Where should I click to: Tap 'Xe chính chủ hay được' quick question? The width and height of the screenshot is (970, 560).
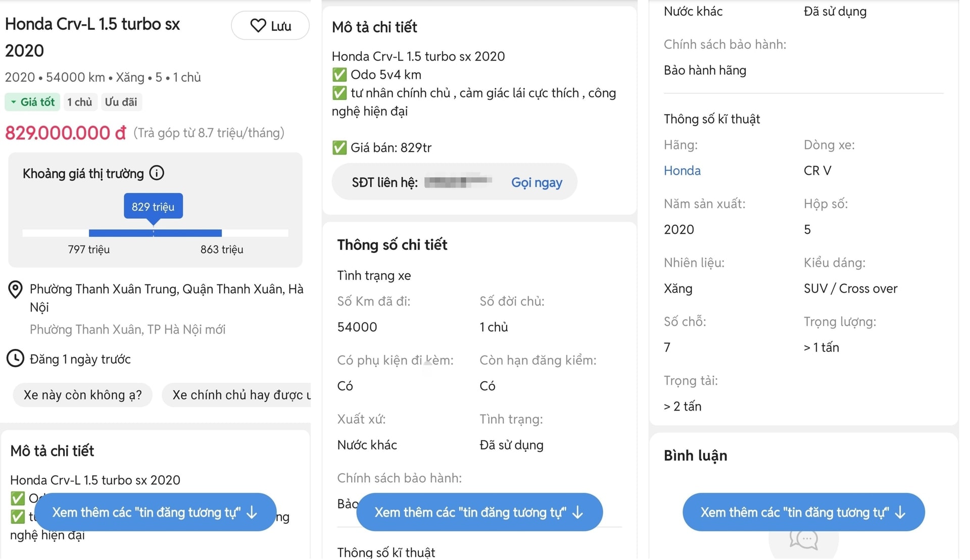237,395
